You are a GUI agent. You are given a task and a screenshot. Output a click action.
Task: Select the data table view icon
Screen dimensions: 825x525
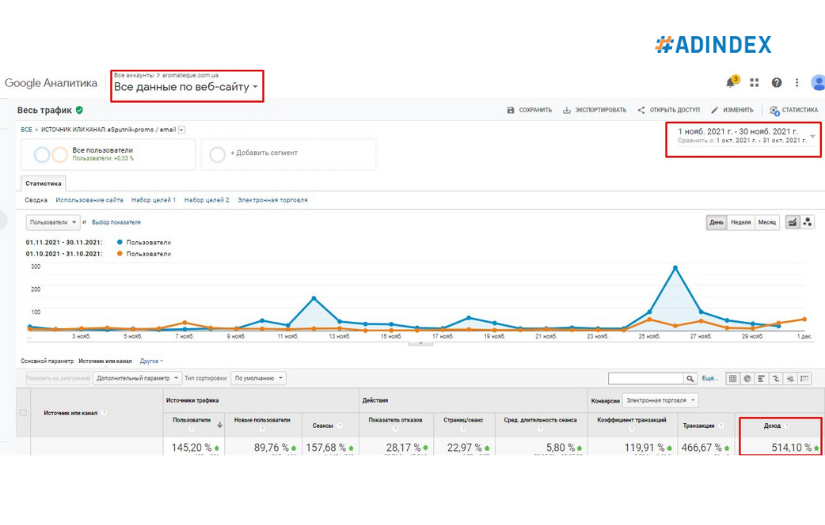(x=733, y=378)
